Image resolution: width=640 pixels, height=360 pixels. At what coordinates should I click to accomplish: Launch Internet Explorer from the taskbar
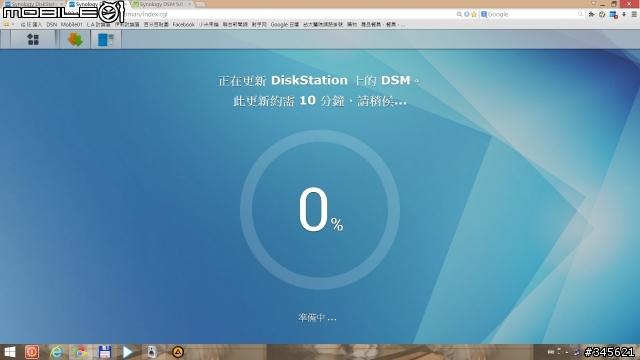pyautogui.click(x=56, y=352)
